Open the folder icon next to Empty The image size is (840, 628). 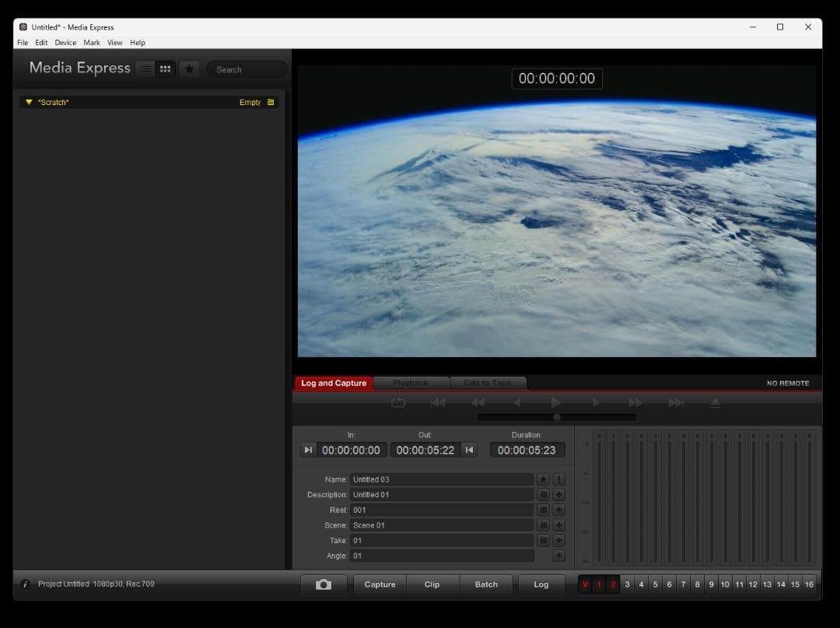270,102
